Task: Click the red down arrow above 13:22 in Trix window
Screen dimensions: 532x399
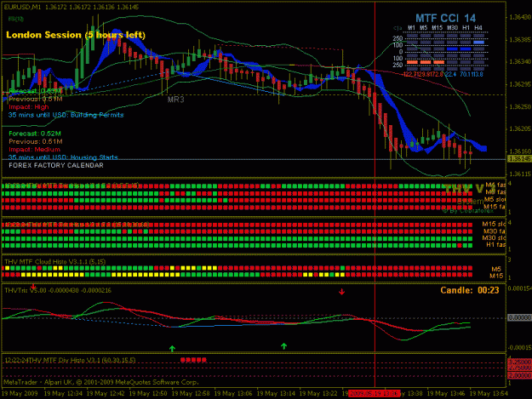Action: click(341, 292)
